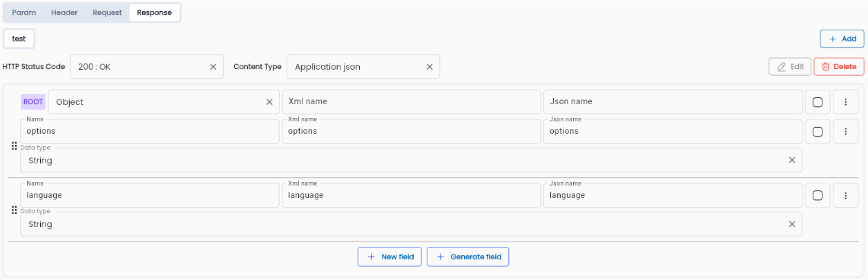The width and height of the screenshot is (868, 280).
Task: Tick the language row checkbox
Action: point(818,195)
